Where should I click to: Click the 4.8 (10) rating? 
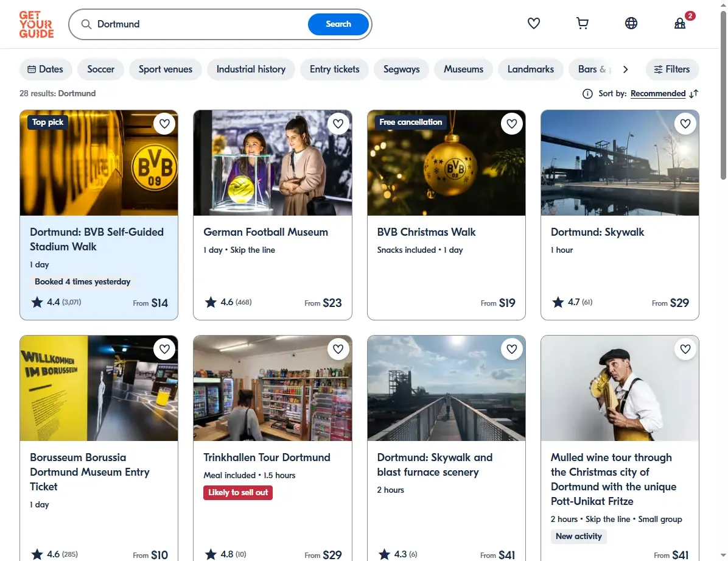coord(226,554)
